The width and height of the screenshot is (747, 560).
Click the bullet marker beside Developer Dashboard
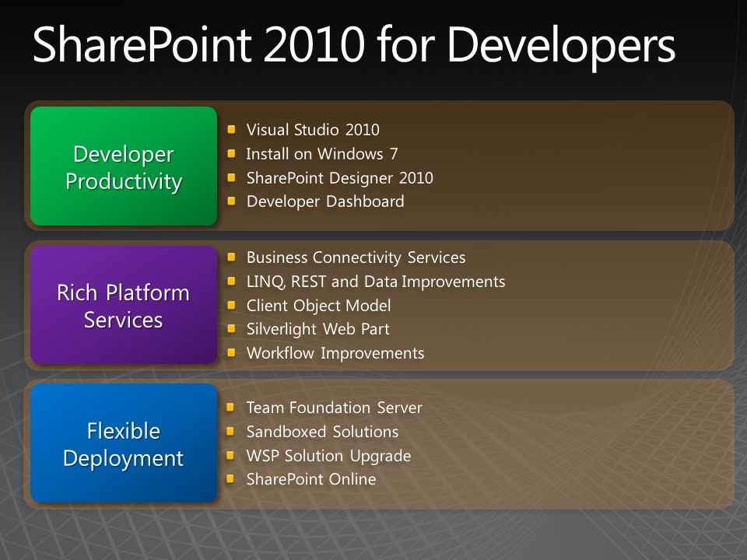tap(232, 201)
